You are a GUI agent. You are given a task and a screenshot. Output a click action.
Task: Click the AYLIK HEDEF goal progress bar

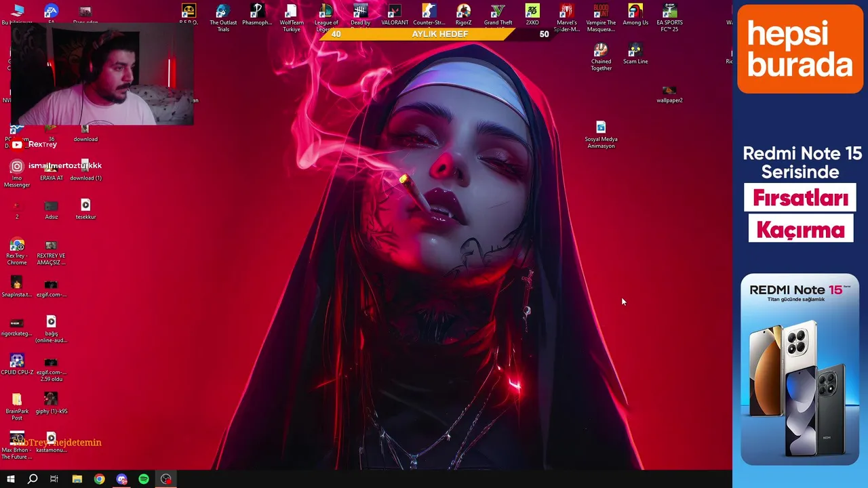pyautogui.click(x=439, y=34)
